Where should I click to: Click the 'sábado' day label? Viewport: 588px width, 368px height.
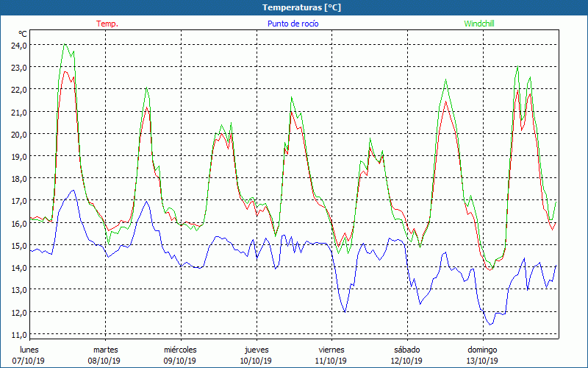(x=407, y=350)
